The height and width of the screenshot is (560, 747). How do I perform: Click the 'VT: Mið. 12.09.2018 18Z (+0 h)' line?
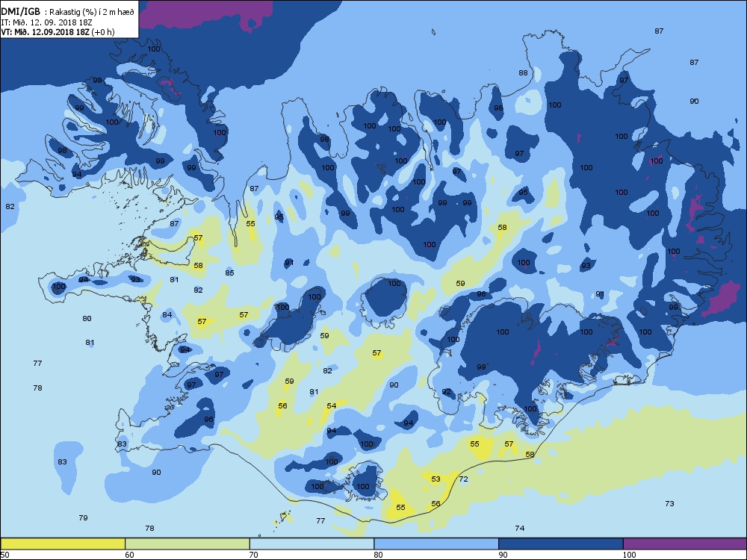[x=58, y=32]
